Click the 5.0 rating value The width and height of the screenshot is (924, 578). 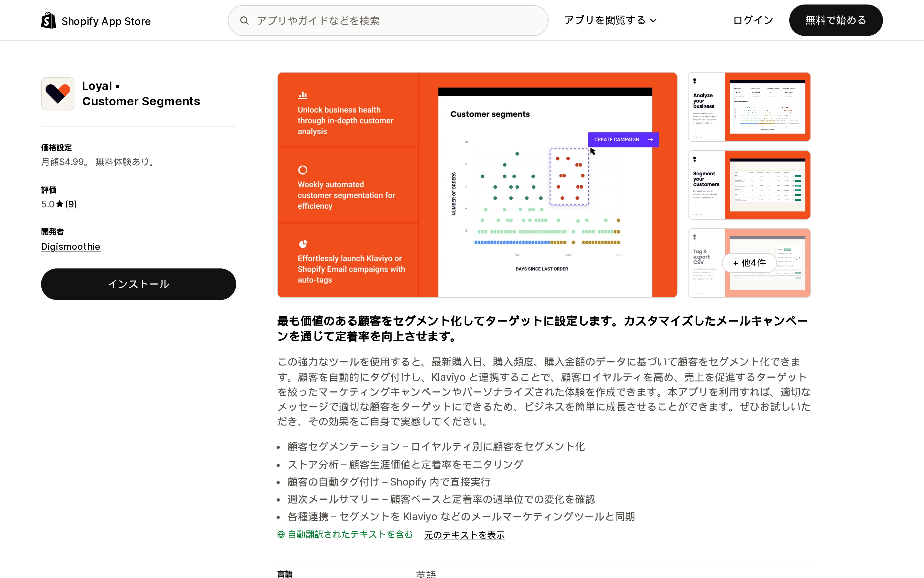click(x=48, y=204)
